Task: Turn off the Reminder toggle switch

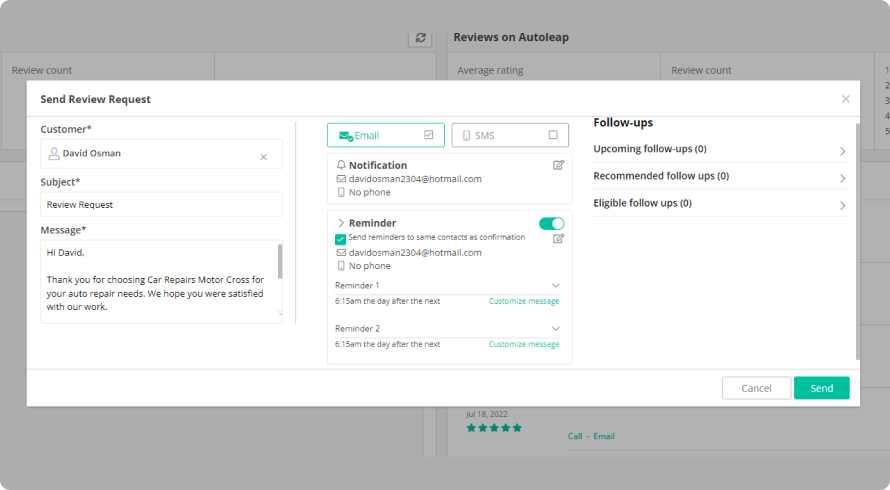Action: (551, 223)
